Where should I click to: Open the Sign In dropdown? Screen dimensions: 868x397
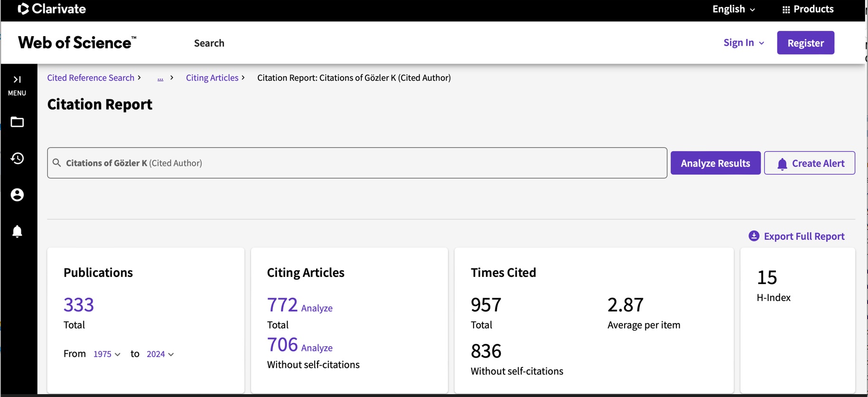(x=744, y=43)
